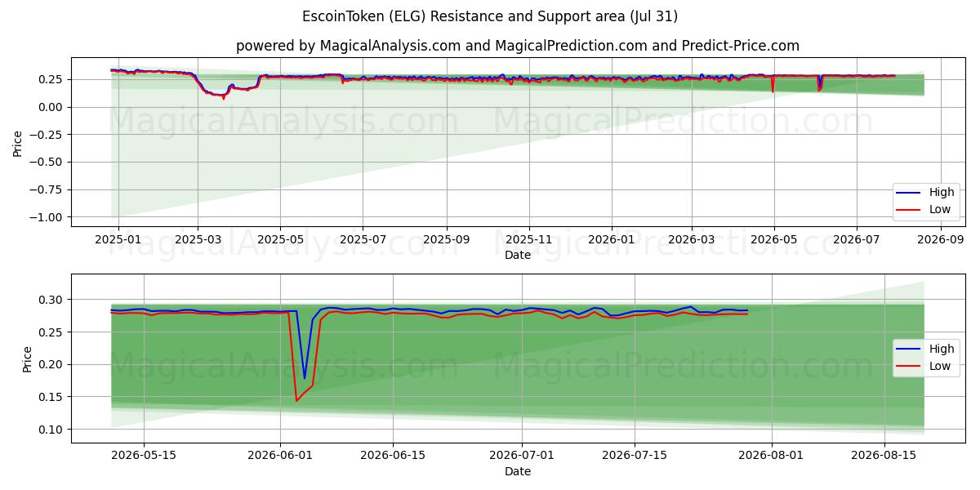Click the '2026-08-15' x-axis label

click(x=884, y=457)
